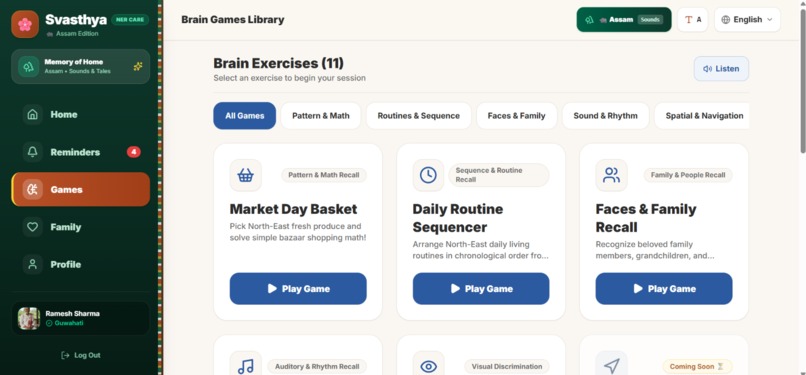
Task: Select the Spatial & Navigation filter tab
Action: click(x=702, y=116)
